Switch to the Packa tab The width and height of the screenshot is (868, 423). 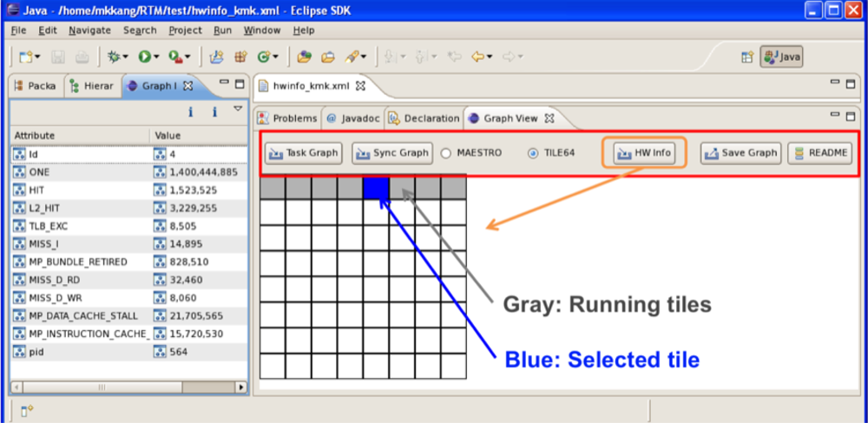36,86
